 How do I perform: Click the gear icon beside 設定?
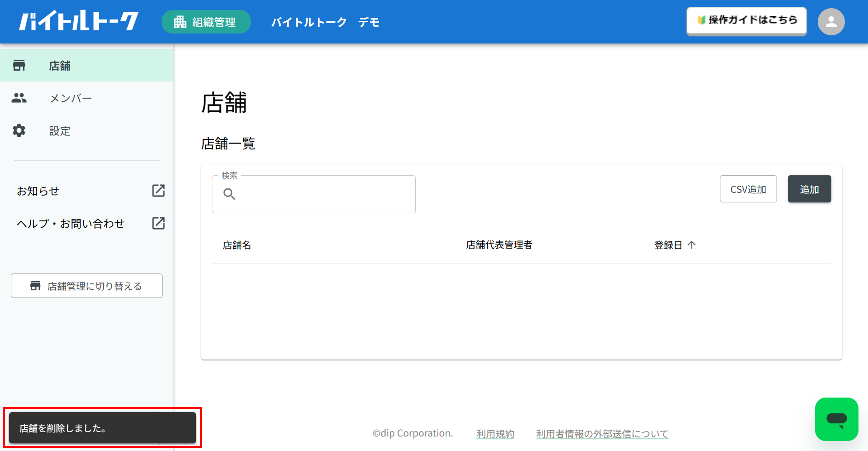point(19,131)
